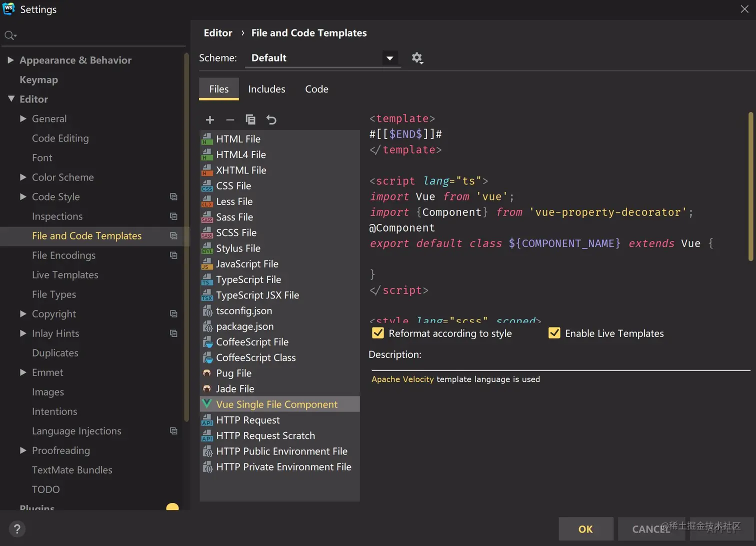Open File Types settings page

point(54,294)
